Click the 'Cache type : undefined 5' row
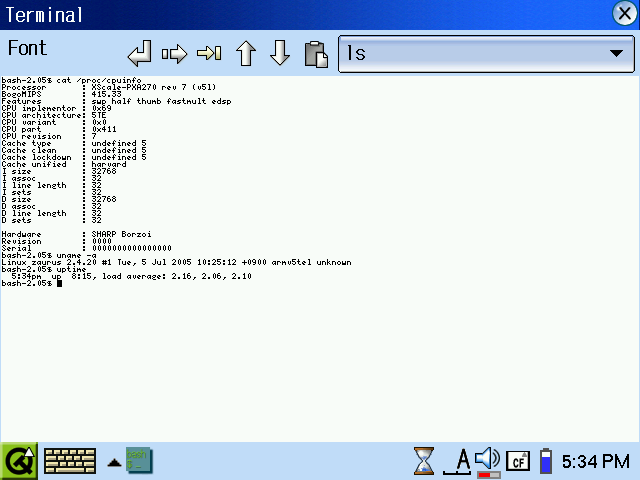This screenshot has height=480, width=640. coord(74,143)
